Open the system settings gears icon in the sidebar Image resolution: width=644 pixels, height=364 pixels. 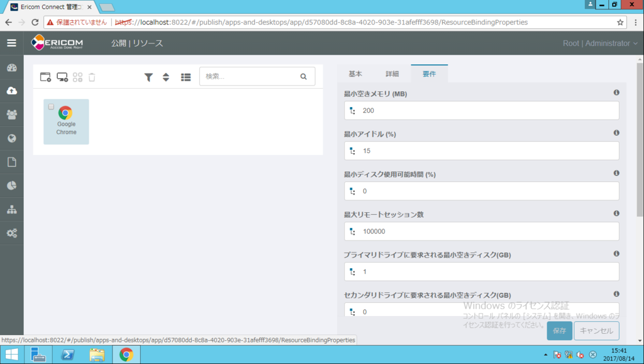tap(11, 233)
